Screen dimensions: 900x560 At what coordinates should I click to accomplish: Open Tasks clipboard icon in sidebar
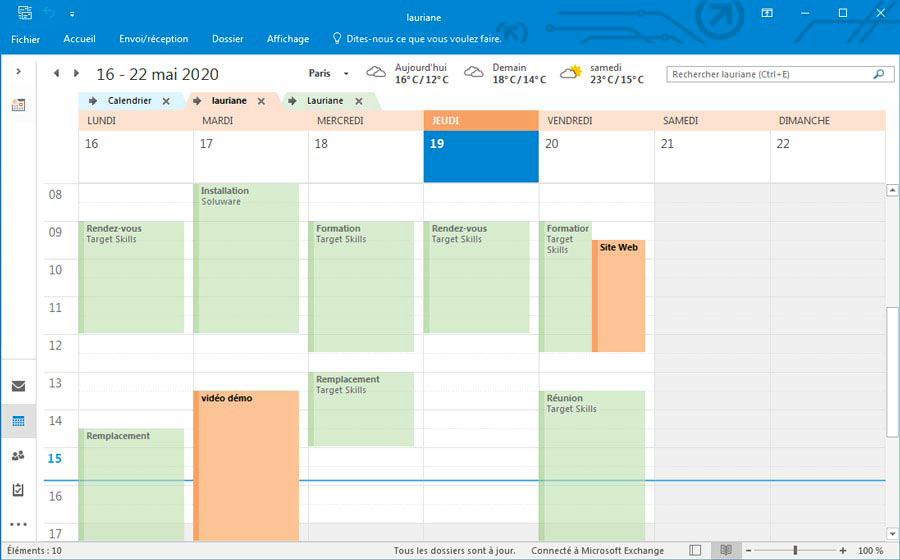click(x=18, y=490)
